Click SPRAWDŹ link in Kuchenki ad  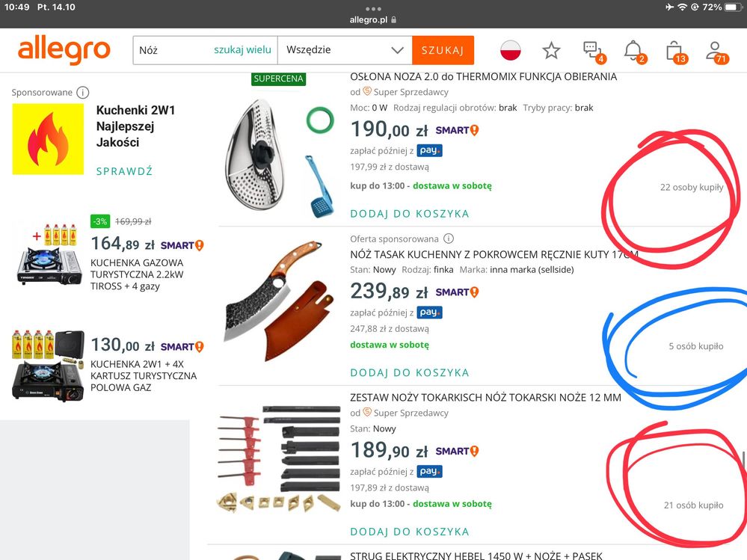pos(124,171)
